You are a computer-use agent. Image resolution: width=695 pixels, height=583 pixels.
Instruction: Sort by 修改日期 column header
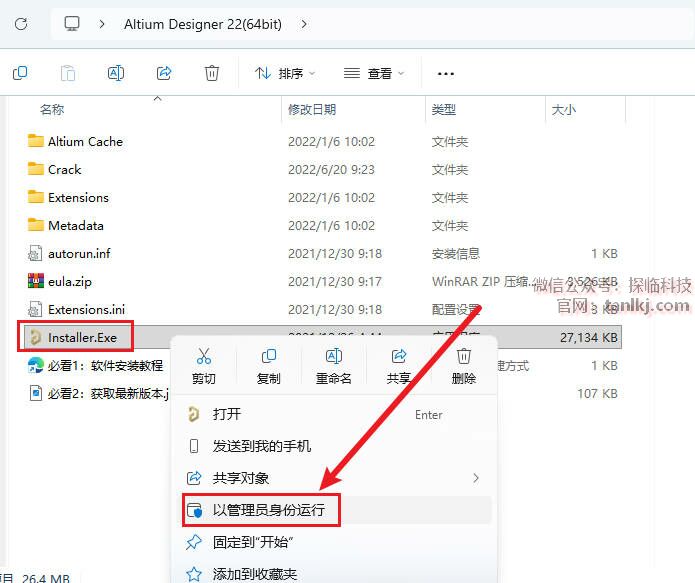[312, 109]
